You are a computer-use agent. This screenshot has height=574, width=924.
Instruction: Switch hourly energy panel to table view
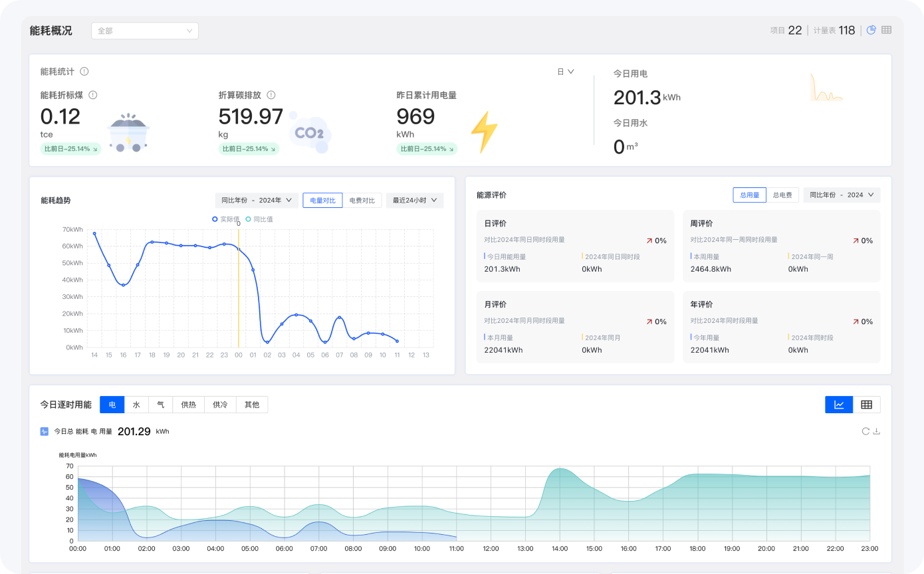pos(866,405)
